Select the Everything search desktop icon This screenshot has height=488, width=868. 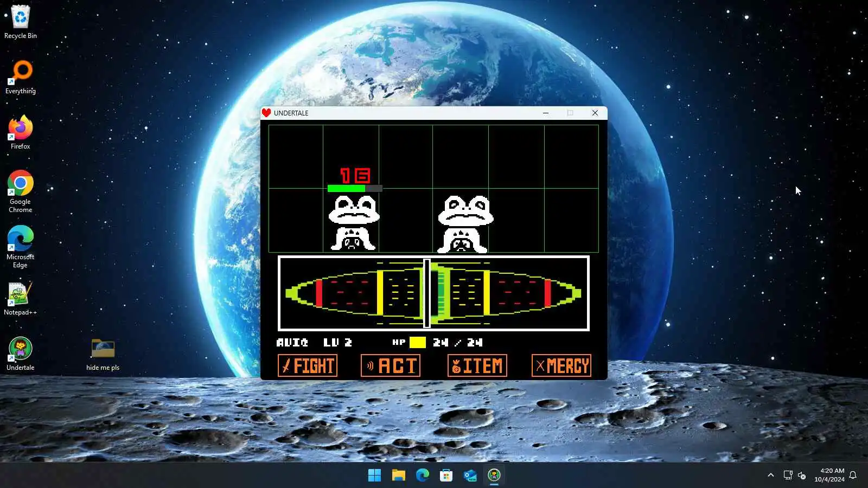(21, 77)
